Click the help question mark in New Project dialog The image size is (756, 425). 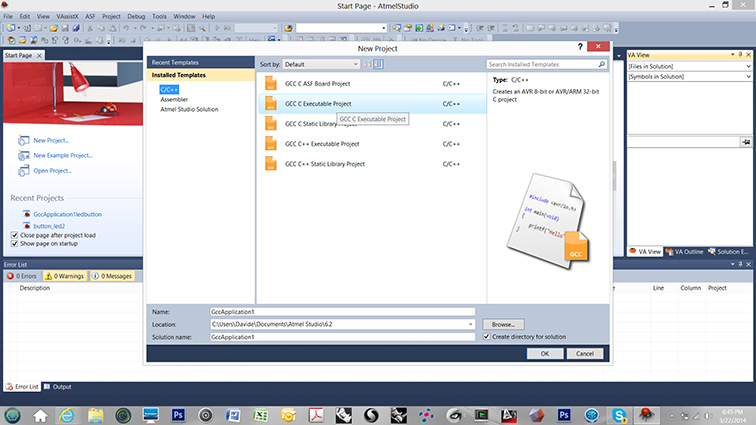580,46
